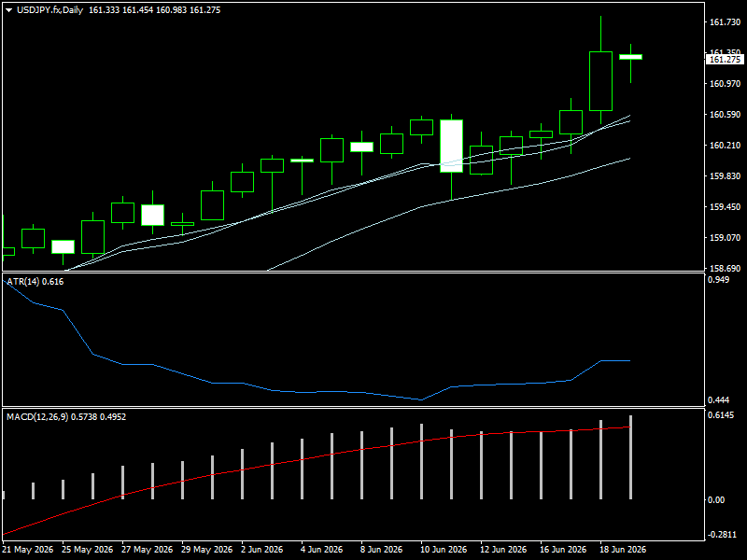Select the 158.690 price scale label
This screenshot has width=747, height=560.
[726, 268]
